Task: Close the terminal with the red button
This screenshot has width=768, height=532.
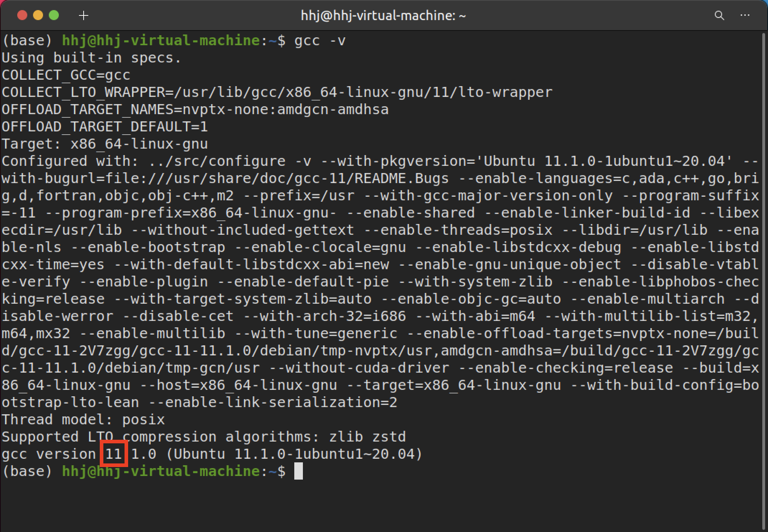Action: point(22,15)
